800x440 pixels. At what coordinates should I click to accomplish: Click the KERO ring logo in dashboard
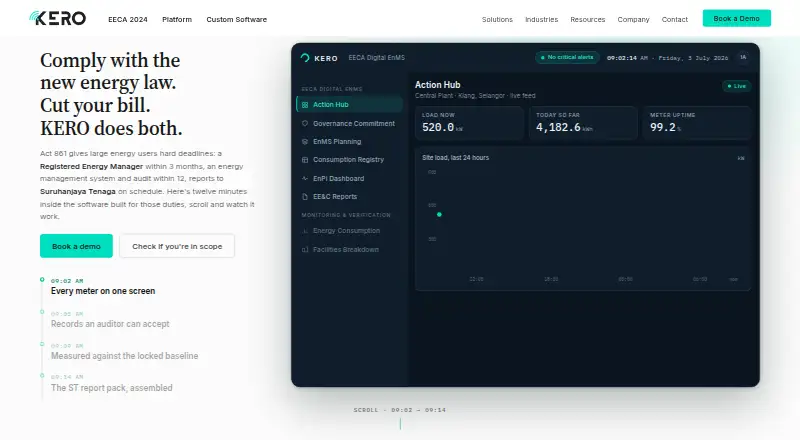coord(305,58)
